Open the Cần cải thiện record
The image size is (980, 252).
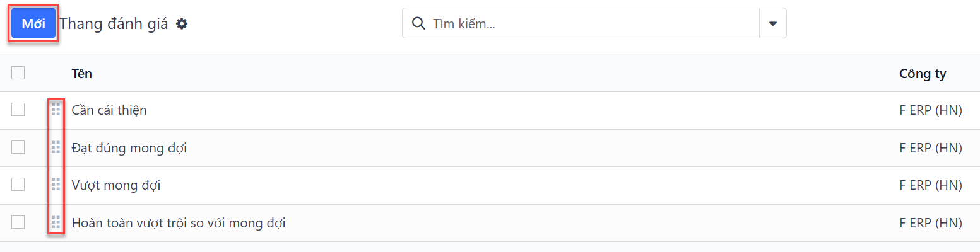pos(109,110)
